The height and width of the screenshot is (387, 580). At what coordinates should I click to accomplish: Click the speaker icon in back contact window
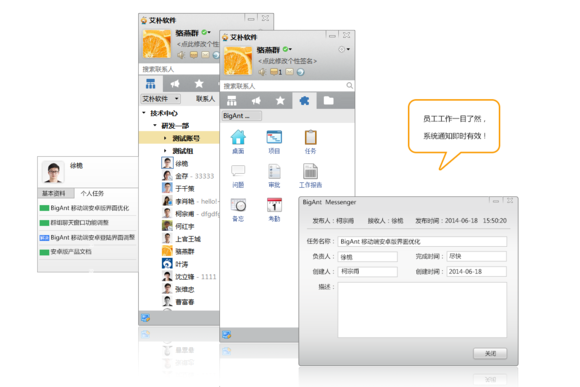coord(181,55)
